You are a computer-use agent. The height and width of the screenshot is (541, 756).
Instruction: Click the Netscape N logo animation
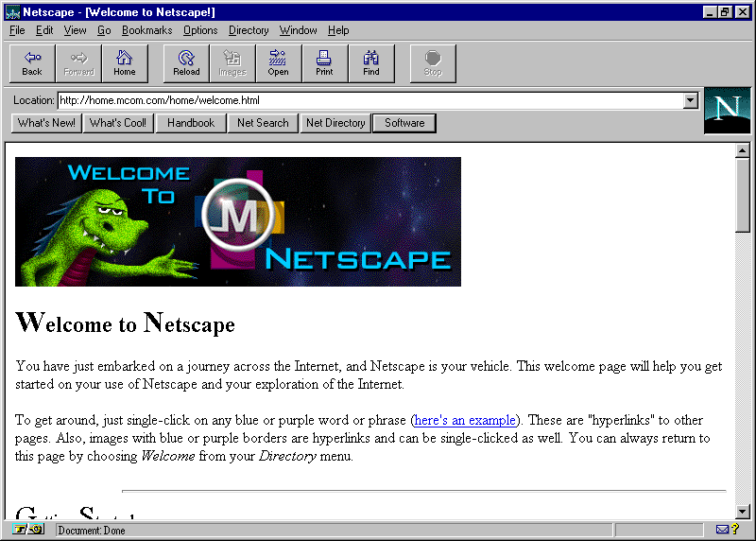pyautogui.click(x=727, y=111)
